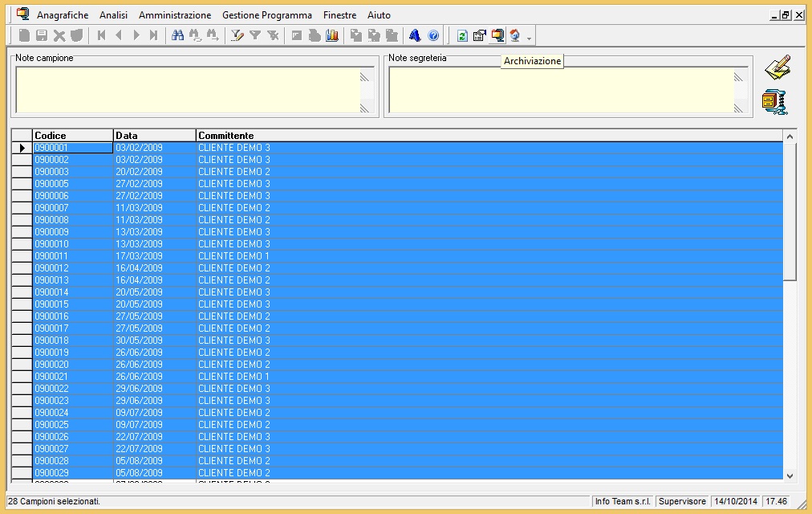Select the cell with code 0900014
Viewport: 812px width, 514px height.
click(x=72, y=292)
